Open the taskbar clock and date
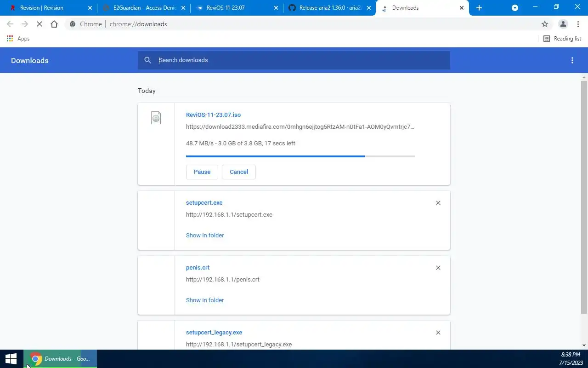Viewport: 588px width, 368px height. coord(571,359)
